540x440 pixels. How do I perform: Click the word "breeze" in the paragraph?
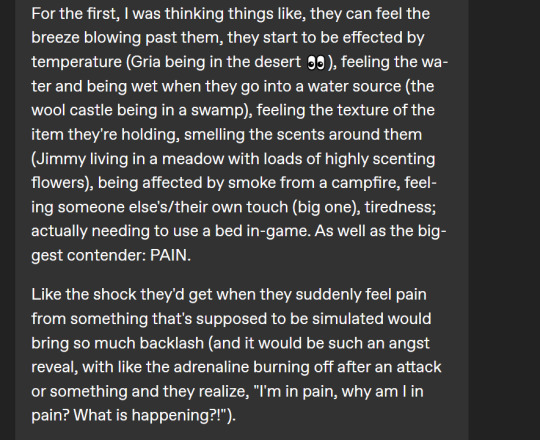55,38
